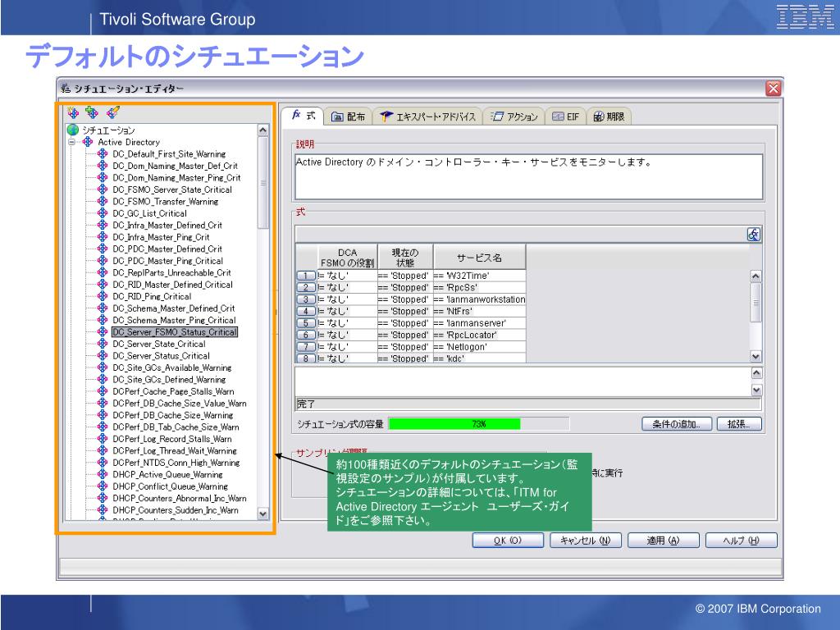The height and width of the screenshot is (630, 840).
Task: Click icon next to DC_FSMO_Transfer_Warning
Action: point(103,202)
